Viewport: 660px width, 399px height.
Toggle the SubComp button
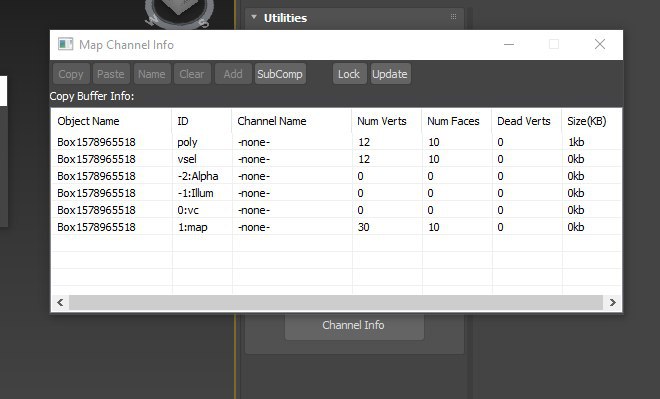pos(280,74)
